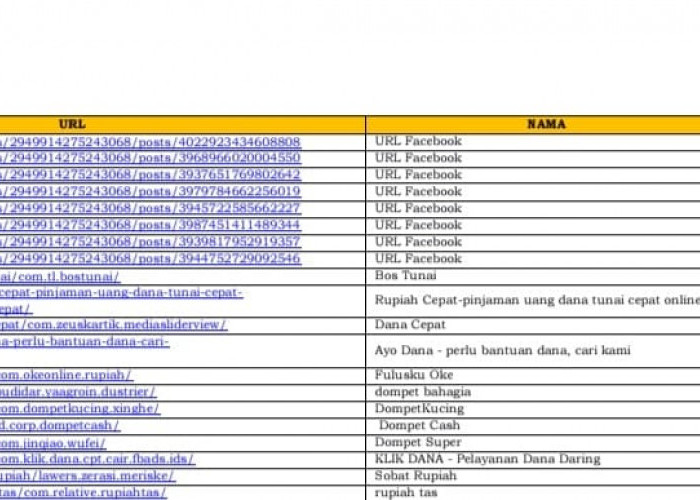Open the Facebook link ending 3979784662256019

[150, 192]
